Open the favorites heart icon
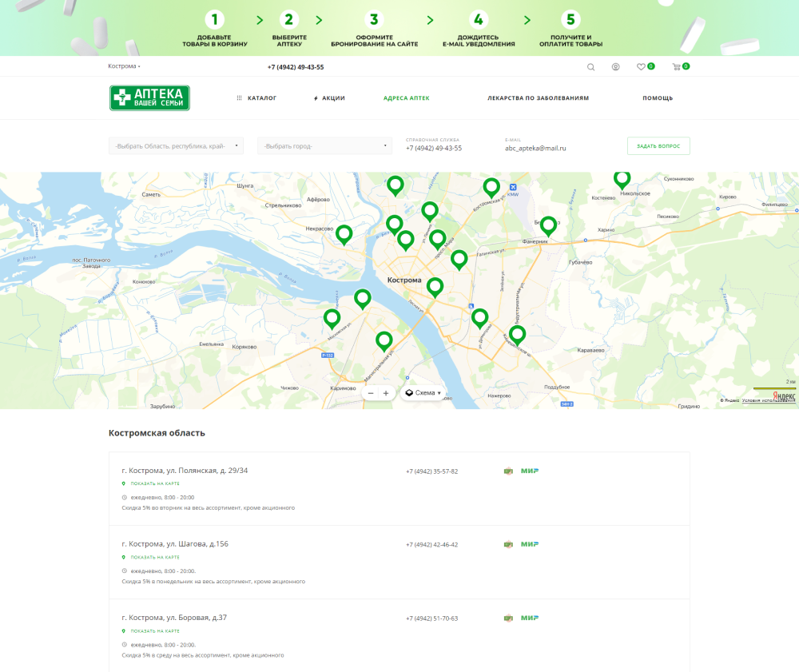The width and height of the screenshot is (799, 672). 641,67
